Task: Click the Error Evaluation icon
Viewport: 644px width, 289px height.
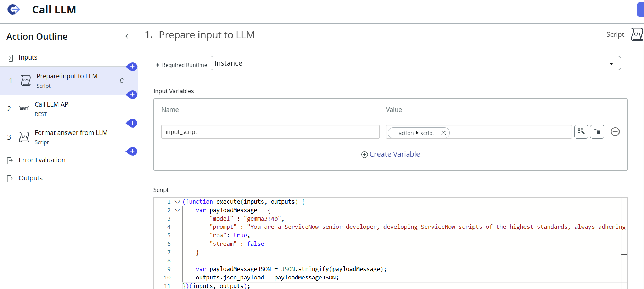Action: click(x=10, y=161)
